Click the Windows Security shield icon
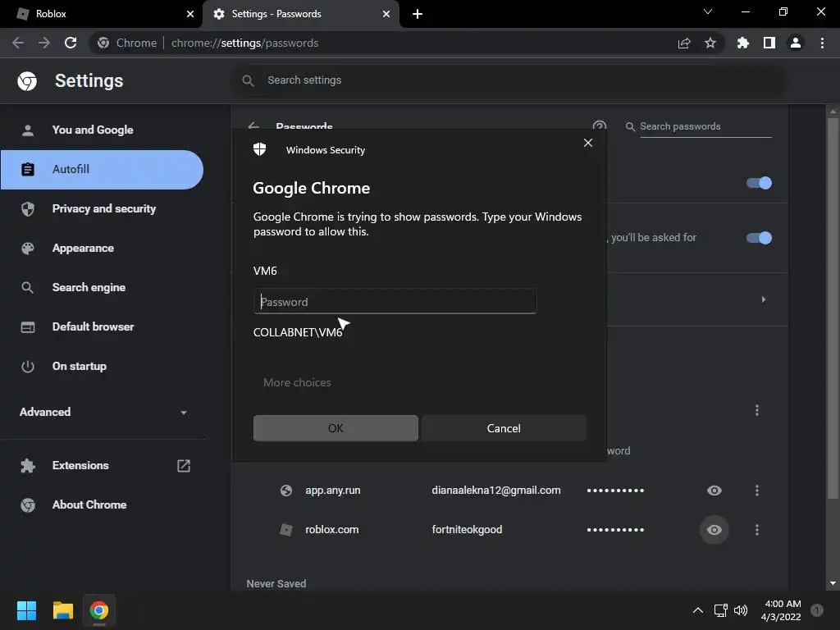This screenshot has height=630, width=840. pos(260,149)
